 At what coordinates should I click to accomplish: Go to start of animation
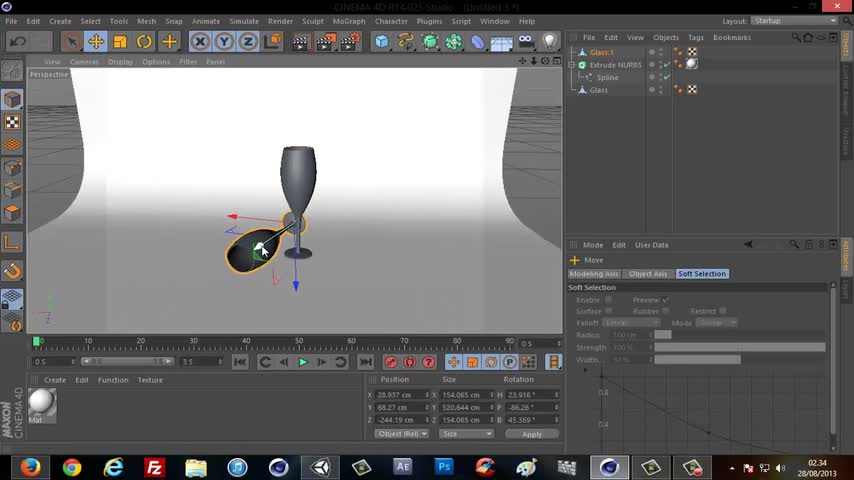[x=240, y=362]
